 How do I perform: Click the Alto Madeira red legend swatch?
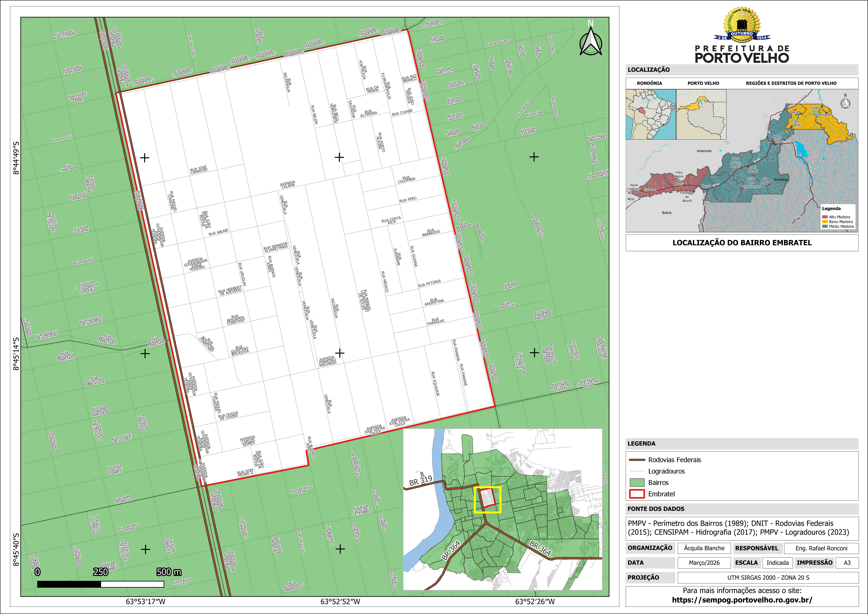(825, 217)
